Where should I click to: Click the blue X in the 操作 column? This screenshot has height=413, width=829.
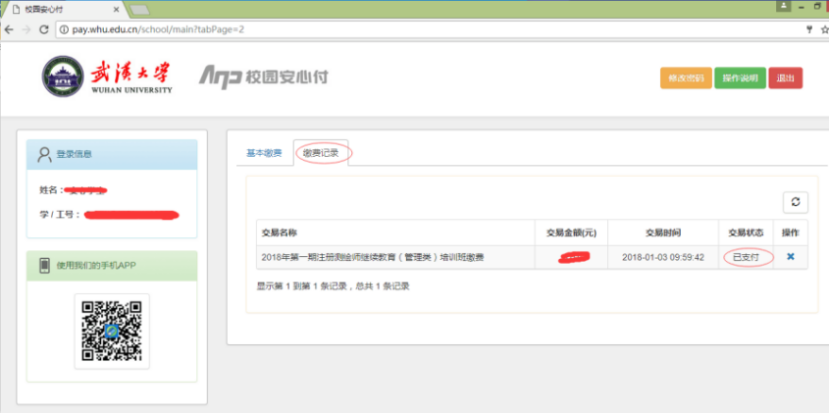(x=790, y=257)
